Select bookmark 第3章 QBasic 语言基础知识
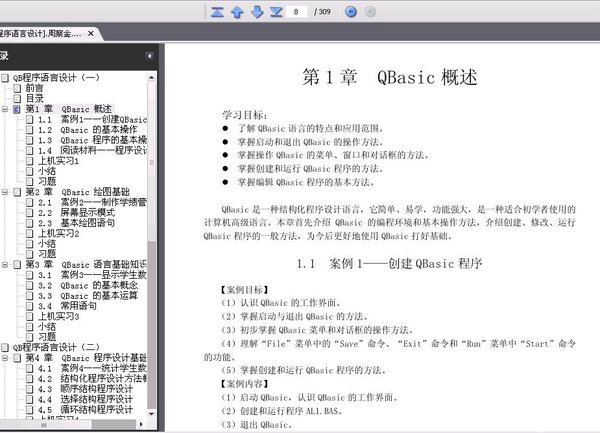 pos(86,265)
